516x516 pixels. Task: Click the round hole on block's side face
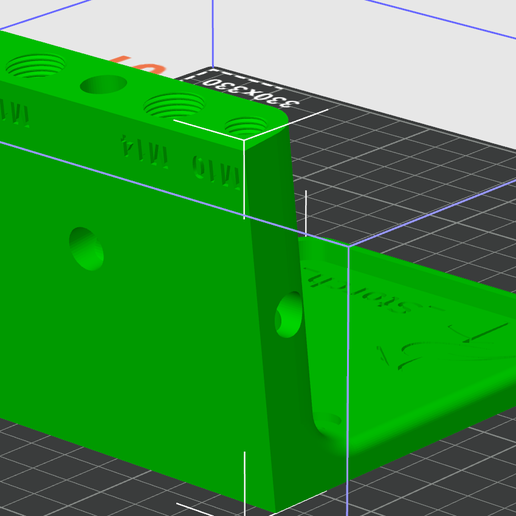pos(289,315)
